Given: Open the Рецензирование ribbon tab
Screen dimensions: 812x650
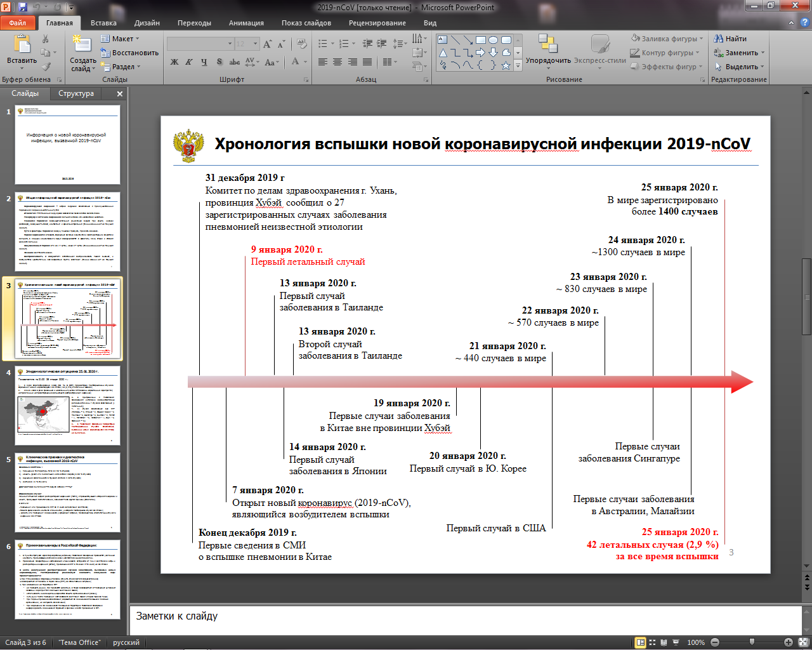Looking at the screenshot, I should [377, 23].
